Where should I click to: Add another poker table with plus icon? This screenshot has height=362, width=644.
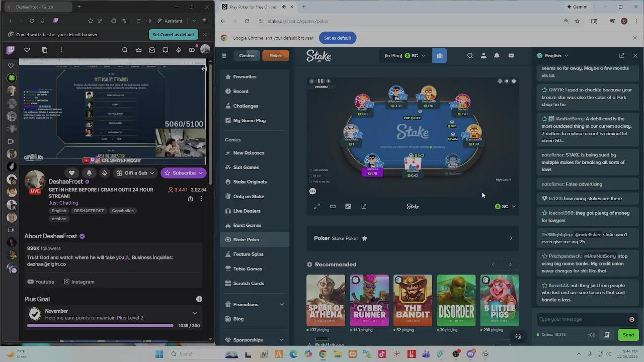click(328, 81)
